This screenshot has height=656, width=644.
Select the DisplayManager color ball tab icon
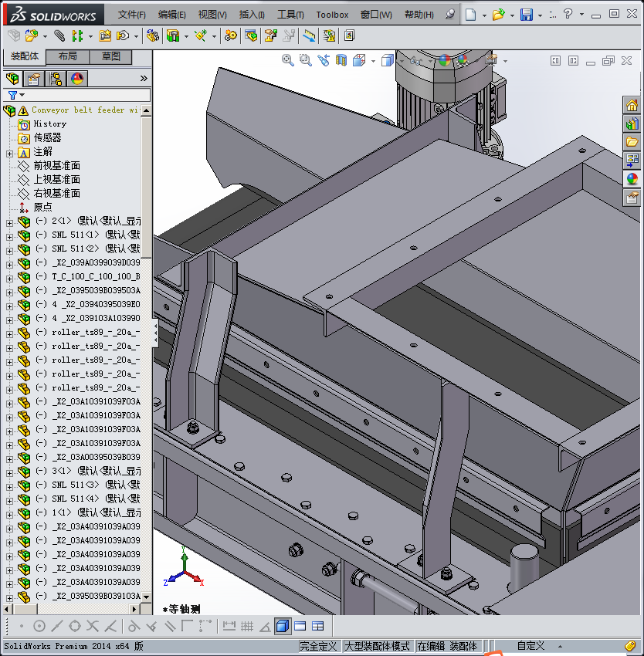(77, 78)
